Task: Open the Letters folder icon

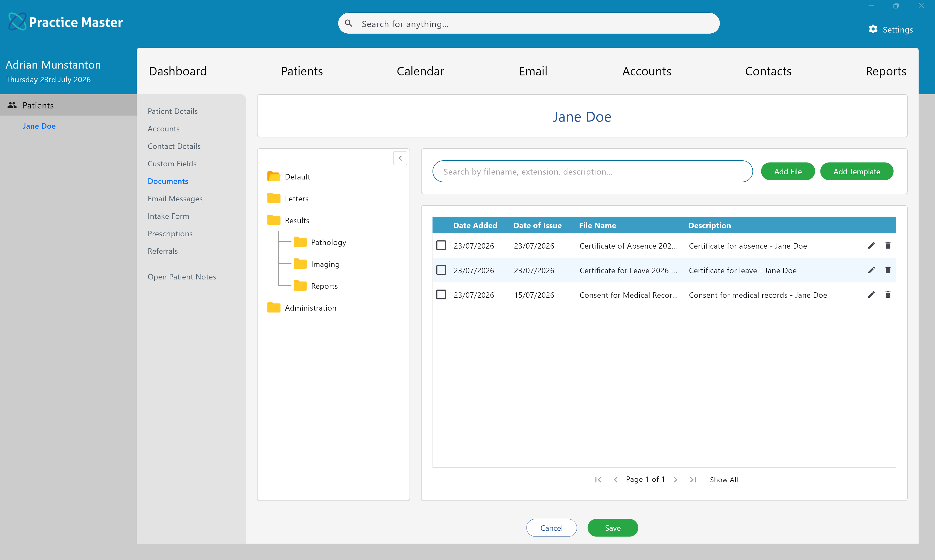Action: coord(274,198)
